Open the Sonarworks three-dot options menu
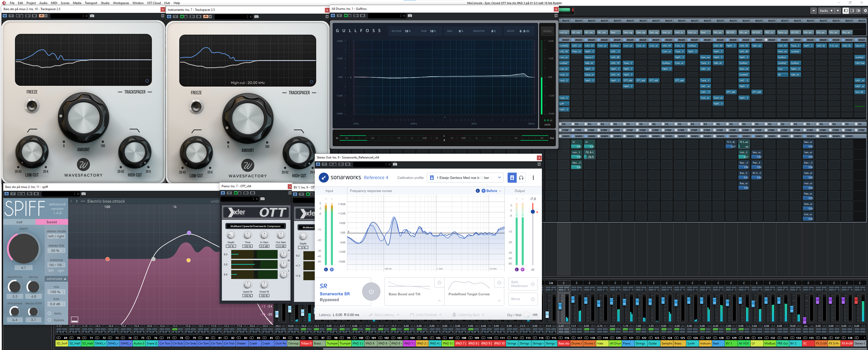Viewport: 868px width, 350px height. [533, 178]
